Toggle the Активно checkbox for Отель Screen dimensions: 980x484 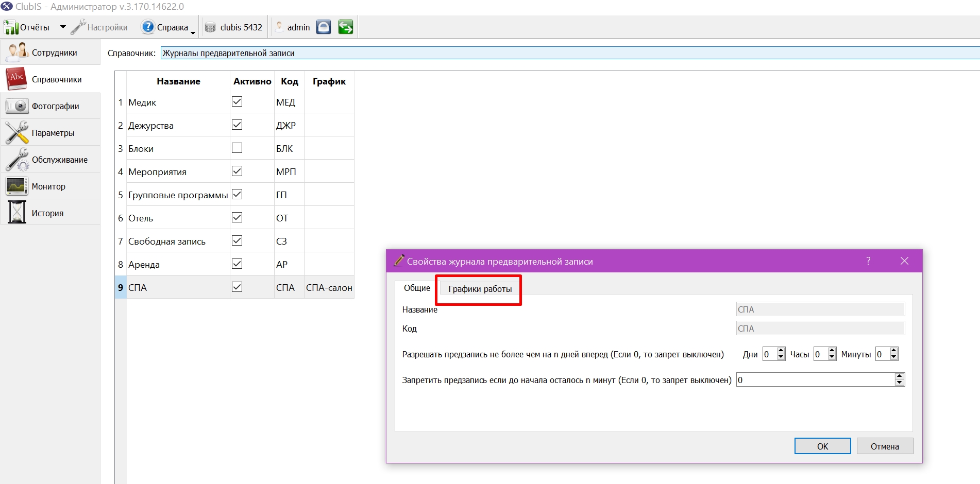pos(237,218)
